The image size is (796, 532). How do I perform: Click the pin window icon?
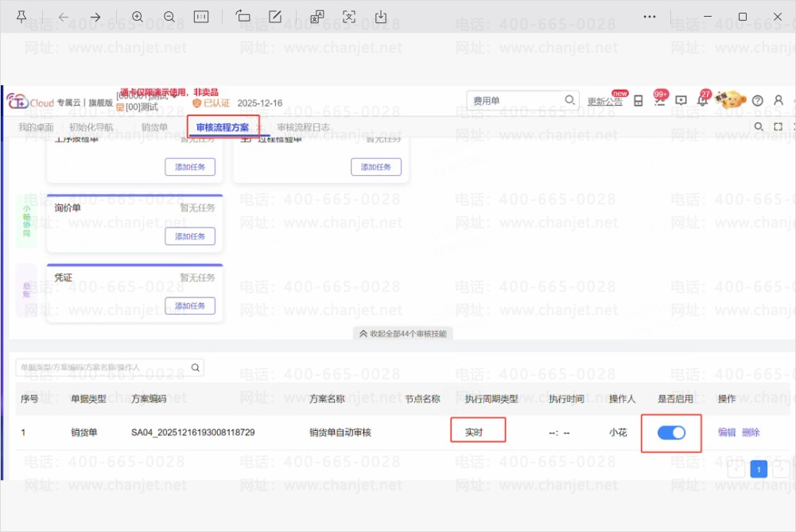click(21, 17)
